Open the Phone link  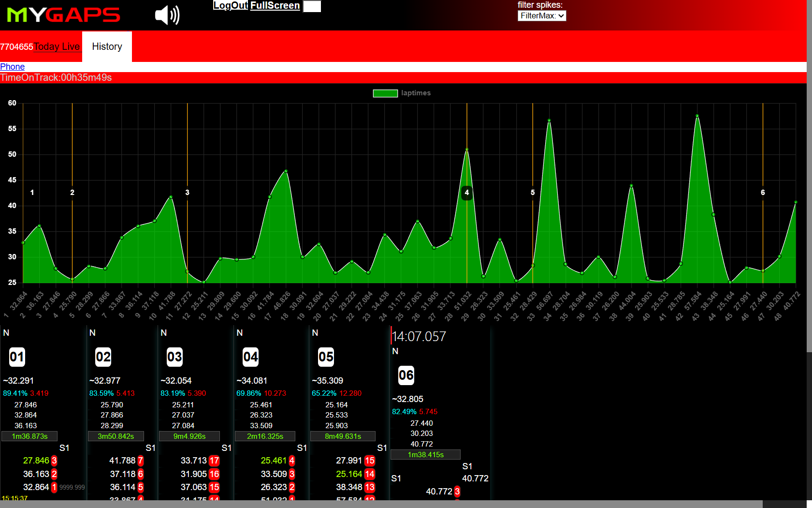(x=12, y=67)
